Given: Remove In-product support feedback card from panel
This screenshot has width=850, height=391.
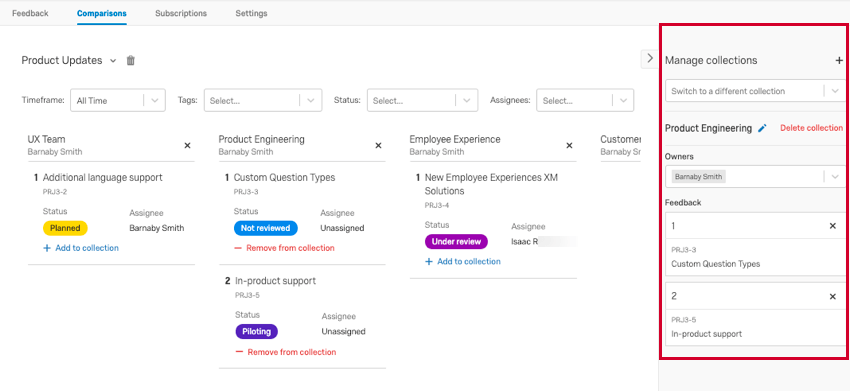Looking at the screenshot, I should (x=833, y=297).
